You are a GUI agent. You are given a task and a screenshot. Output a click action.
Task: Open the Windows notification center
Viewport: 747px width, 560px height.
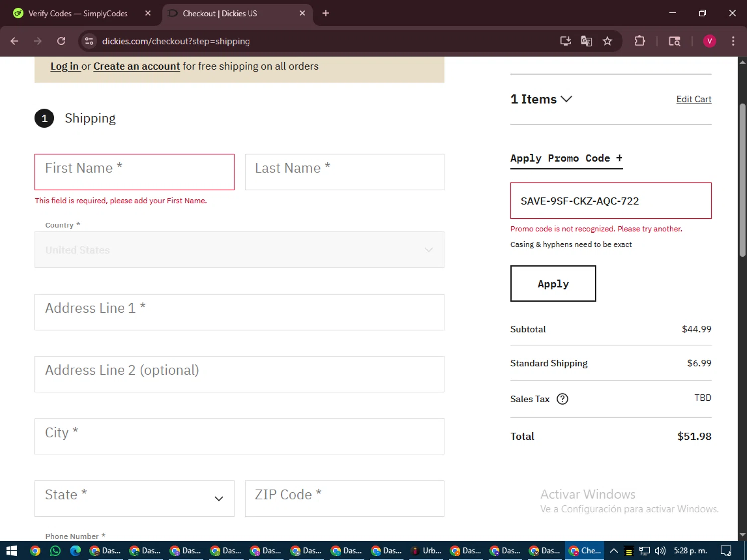click(x=726, y=551)
